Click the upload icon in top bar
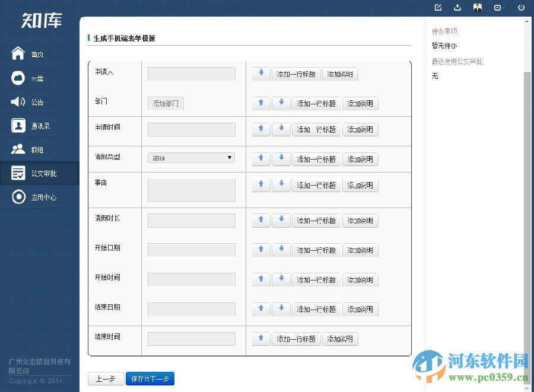 pos(457,8)
